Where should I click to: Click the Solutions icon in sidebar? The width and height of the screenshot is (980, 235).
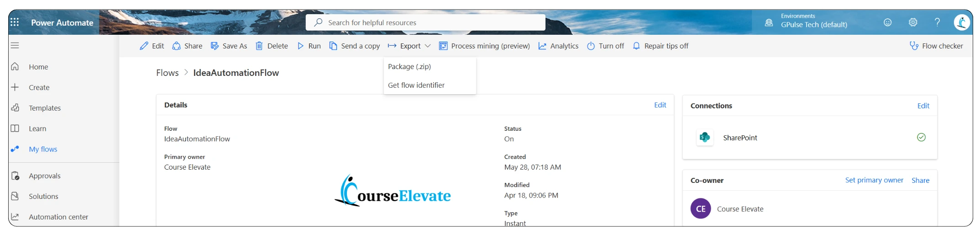(x=15, y=196)
